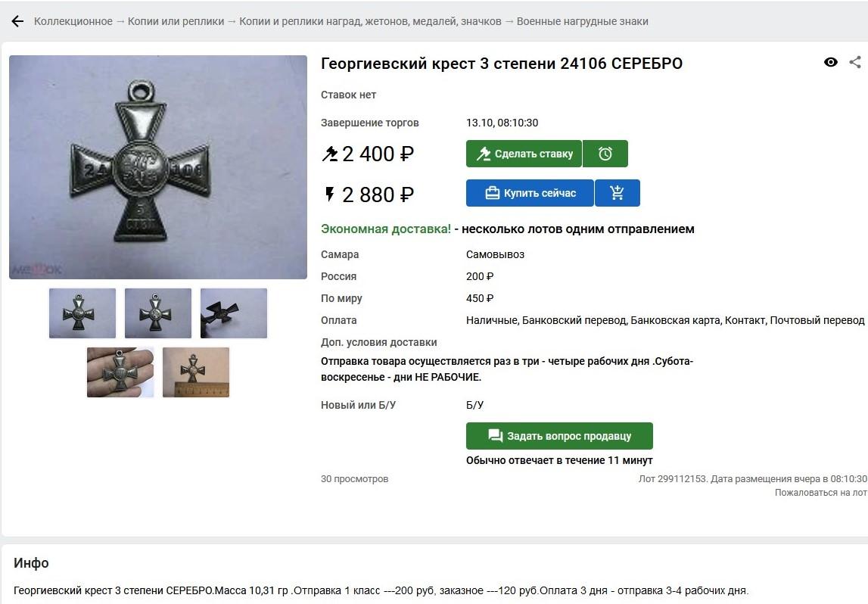Click the share icon

(855, 62)
